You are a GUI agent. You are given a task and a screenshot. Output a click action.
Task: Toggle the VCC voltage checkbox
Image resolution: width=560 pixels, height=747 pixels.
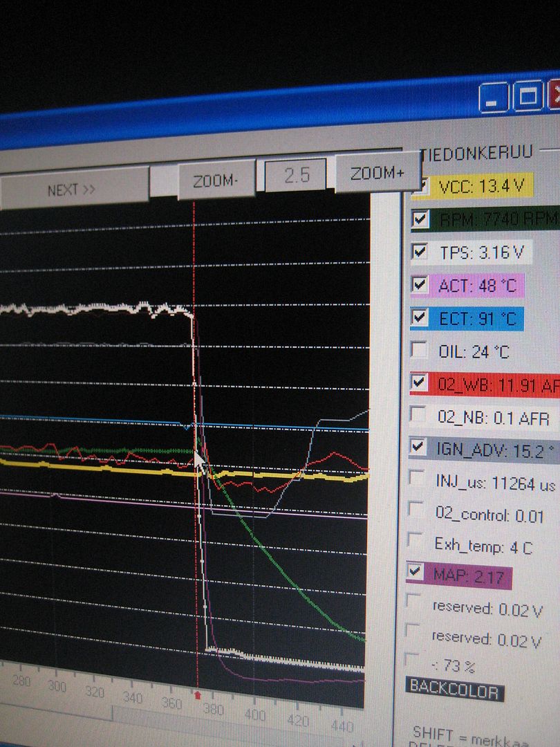[x=422, y=185]
